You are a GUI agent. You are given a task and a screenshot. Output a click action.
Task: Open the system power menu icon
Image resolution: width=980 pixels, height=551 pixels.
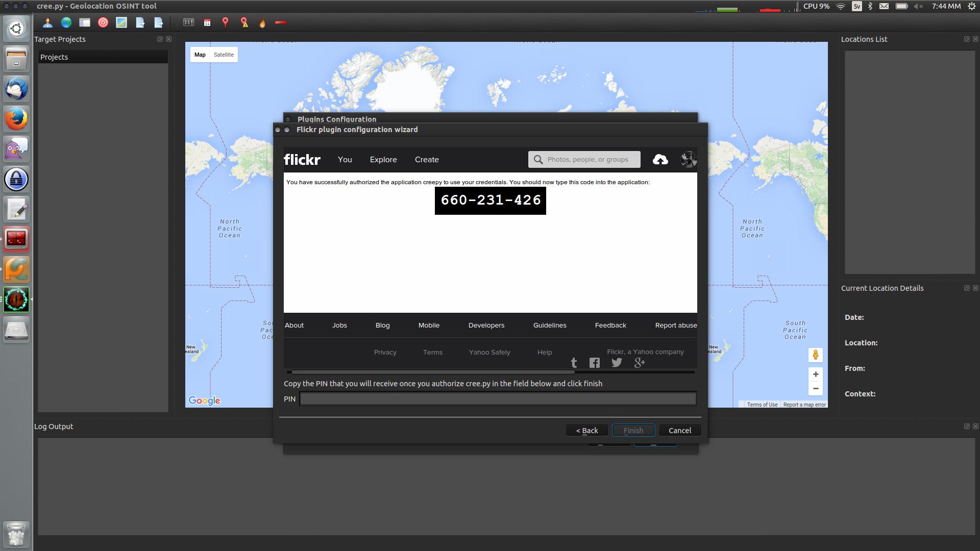point(972,6)
